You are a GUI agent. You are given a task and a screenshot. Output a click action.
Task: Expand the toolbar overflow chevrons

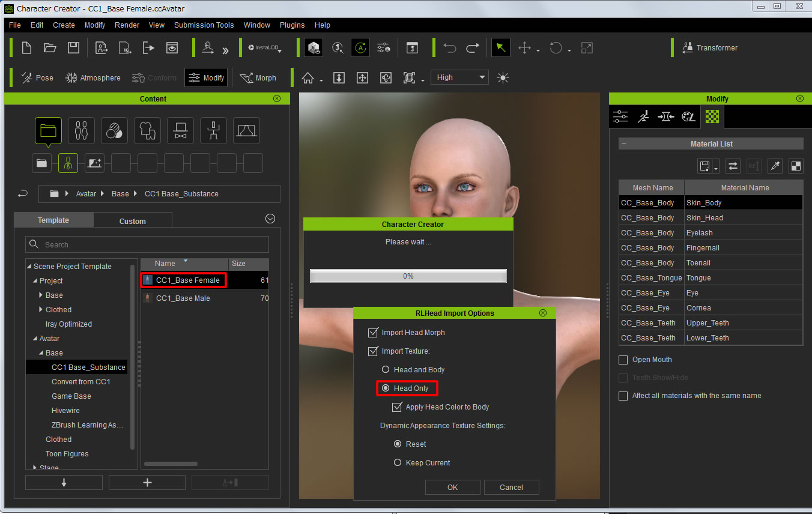[x=225, y=50]
